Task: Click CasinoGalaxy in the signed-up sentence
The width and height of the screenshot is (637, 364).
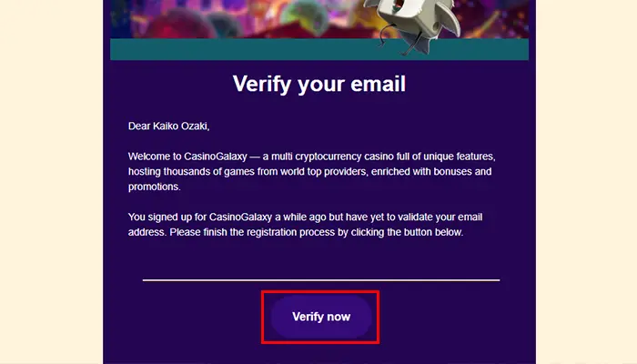Action: click(240, 217)
